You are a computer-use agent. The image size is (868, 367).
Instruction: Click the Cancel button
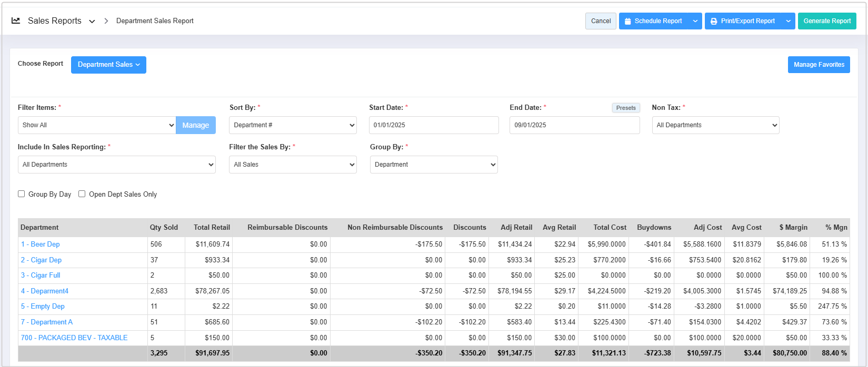601,21
